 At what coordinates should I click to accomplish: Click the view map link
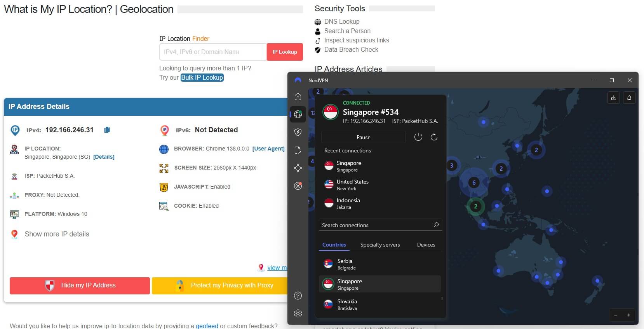277,268
